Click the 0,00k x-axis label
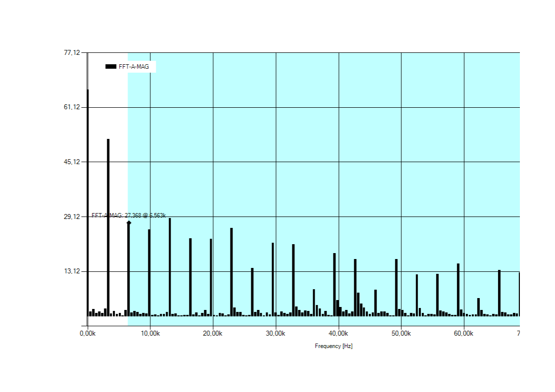The image size is (555, 392). pos(88,334)
